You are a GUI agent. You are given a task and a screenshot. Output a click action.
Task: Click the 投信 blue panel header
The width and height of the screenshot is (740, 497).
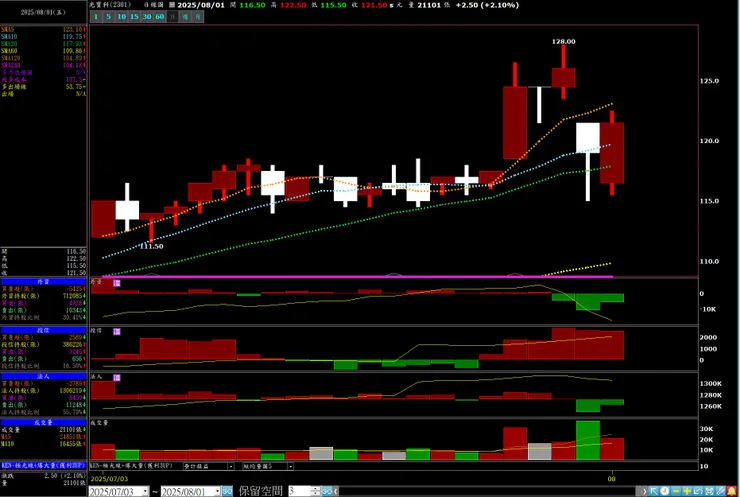[43, 330]
